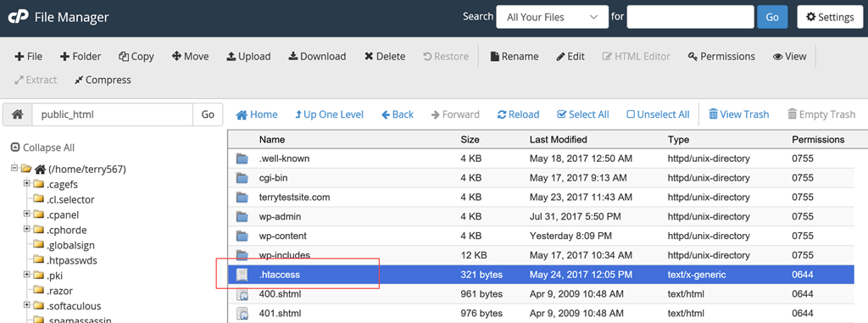Click the file icon for 400.shtml

coord(242,294)
